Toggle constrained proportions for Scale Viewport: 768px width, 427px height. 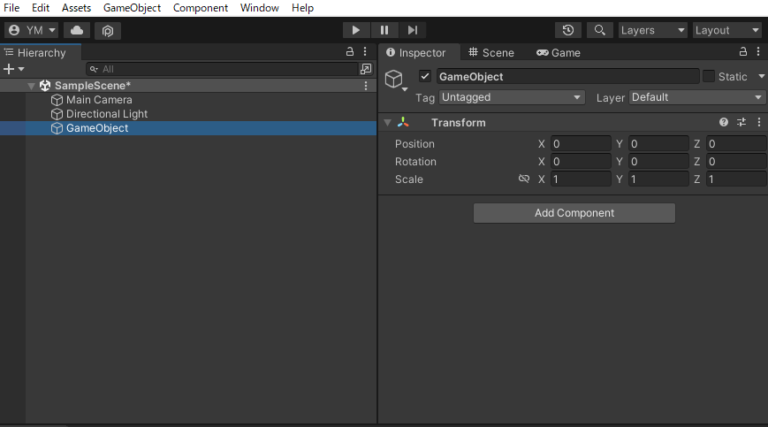(x=524, y=179)
